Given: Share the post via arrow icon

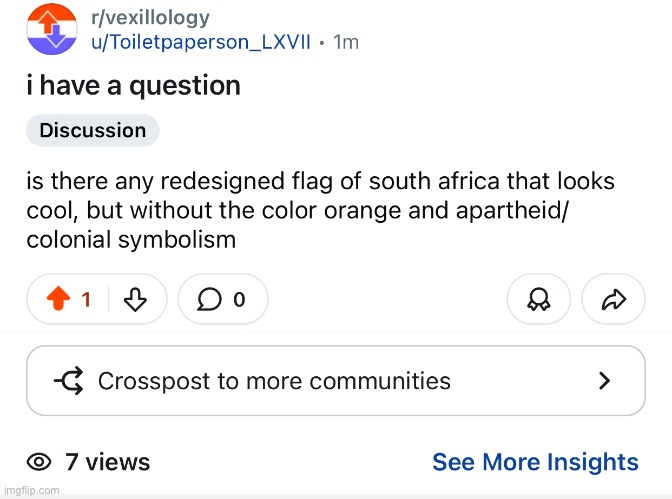Looking at the screenshot, I should [x=615, y=299].
